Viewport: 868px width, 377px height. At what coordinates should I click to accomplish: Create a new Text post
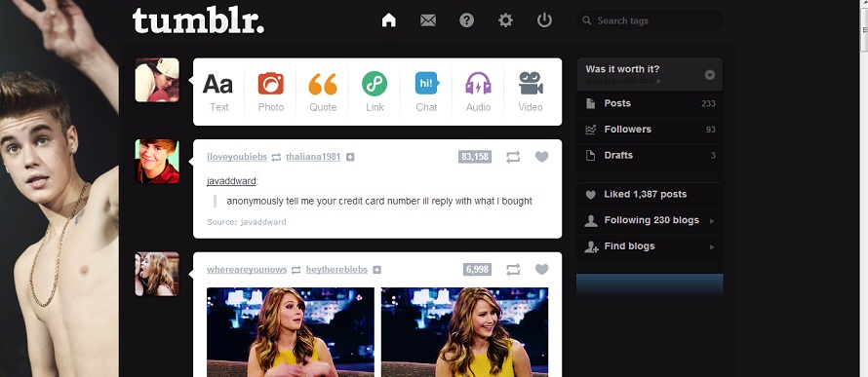pyautogui.click(x=218, y=93)
